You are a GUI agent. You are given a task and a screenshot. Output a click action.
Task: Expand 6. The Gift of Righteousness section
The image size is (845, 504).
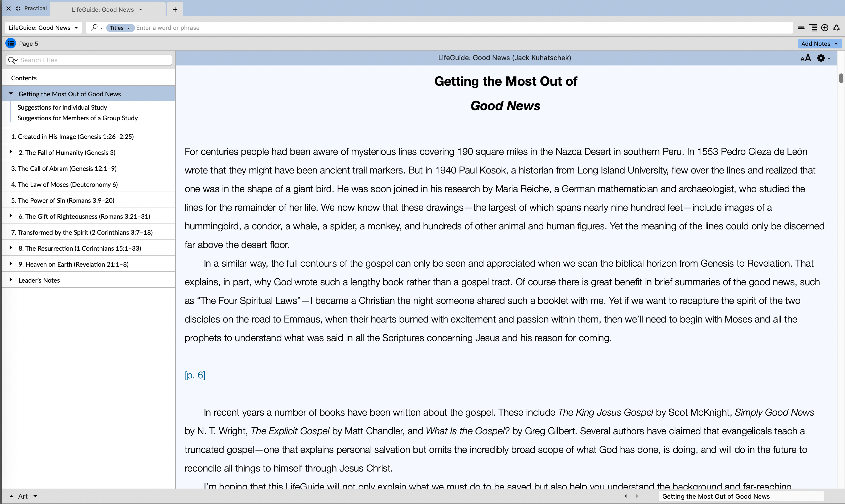pyautogui.click(x=11, y=216)
